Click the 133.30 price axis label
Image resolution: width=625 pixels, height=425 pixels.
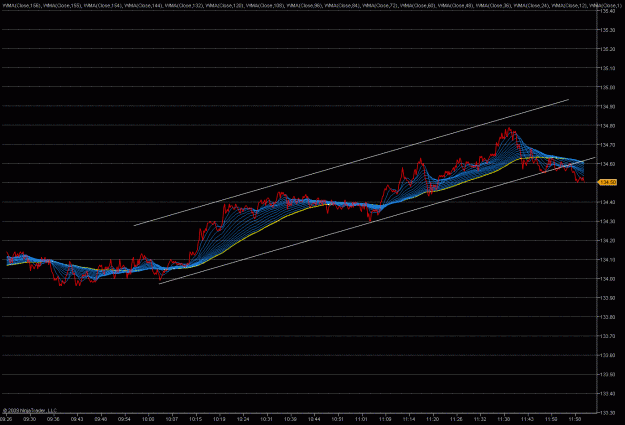pyautogui.click(x=607, y=413)
